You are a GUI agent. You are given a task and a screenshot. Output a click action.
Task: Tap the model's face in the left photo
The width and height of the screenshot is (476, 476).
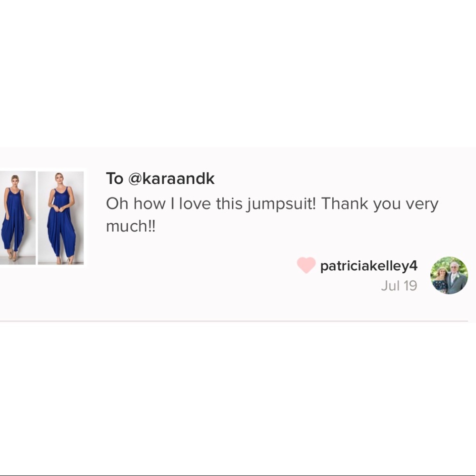tap(15, 179)
